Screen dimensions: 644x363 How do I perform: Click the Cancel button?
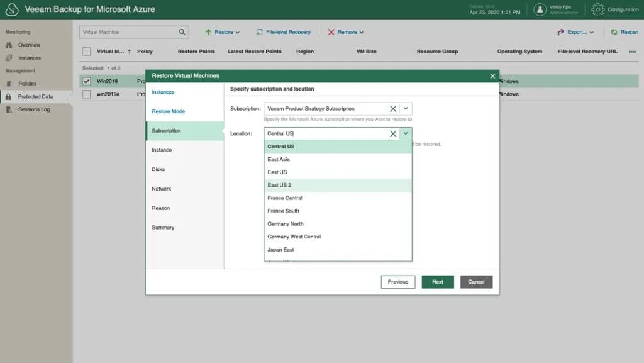pos(477,282)
